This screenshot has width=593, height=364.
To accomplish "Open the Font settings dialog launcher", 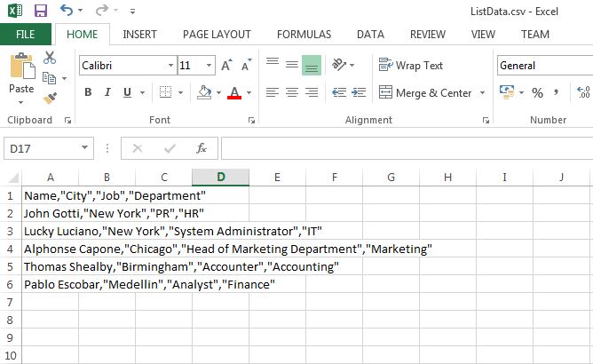I will 251,121.
